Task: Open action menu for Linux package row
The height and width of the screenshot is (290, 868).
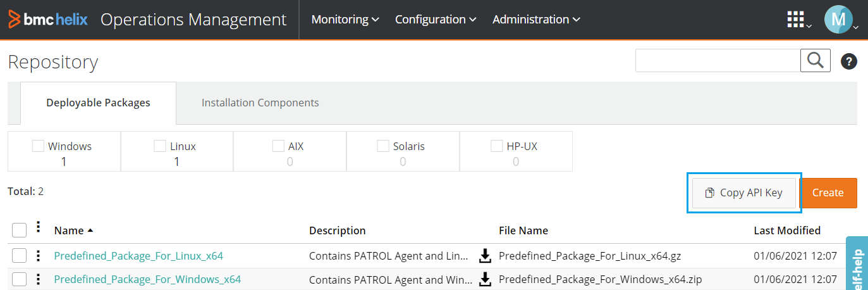Action: [x=38, y=256]
